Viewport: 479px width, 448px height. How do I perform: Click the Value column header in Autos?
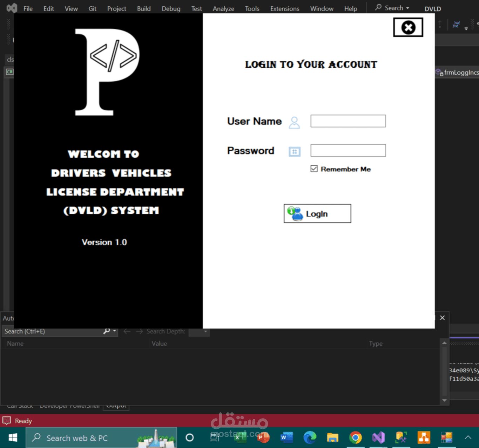(x=159, y=344)
